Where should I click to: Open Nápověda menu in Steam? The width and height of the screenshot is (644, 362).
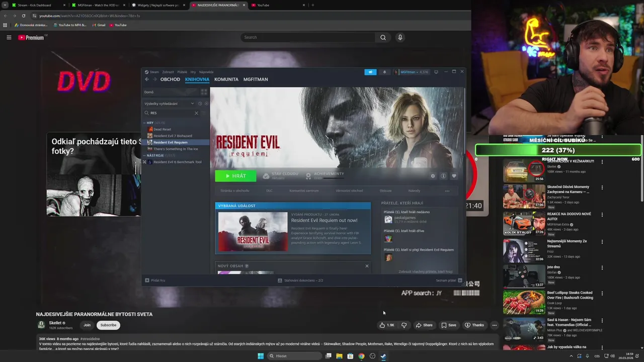pos(206,72)
